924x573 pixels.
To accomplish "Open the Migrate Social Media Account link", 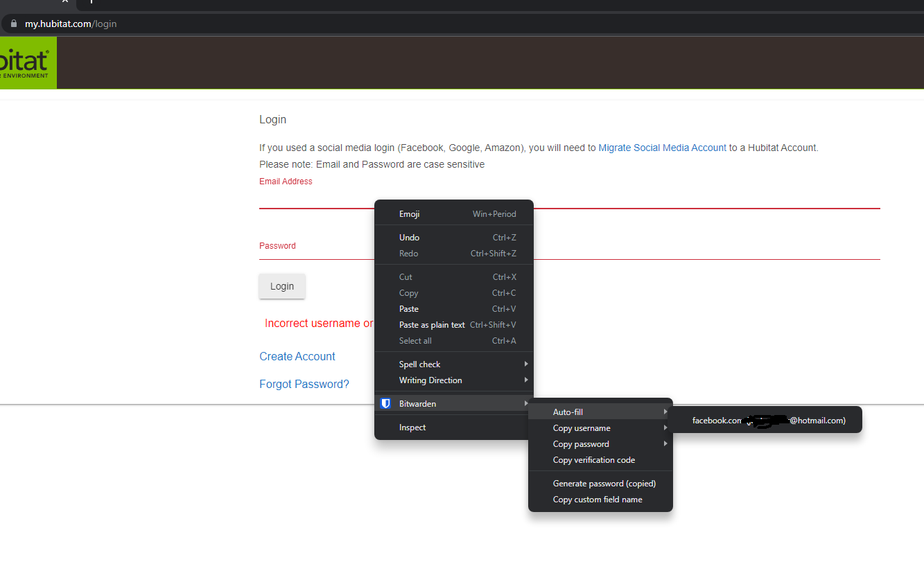I will (x=662, y=147).
